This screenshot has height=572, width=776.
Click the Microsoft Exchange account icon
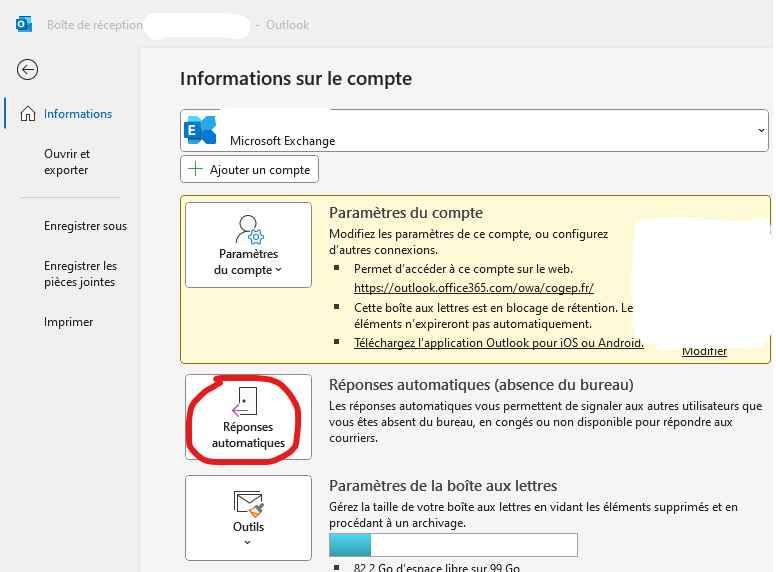tap(200, 130)
